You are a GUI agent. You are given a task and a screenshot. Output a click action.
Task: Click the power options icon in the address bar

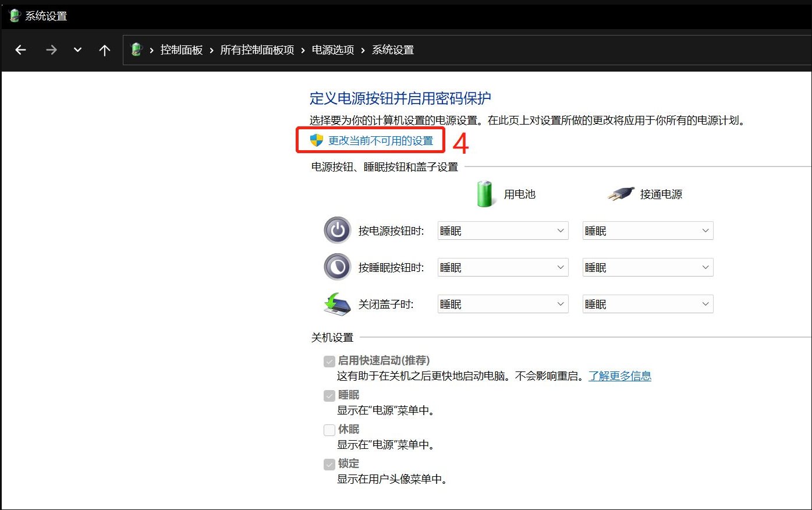136,49
